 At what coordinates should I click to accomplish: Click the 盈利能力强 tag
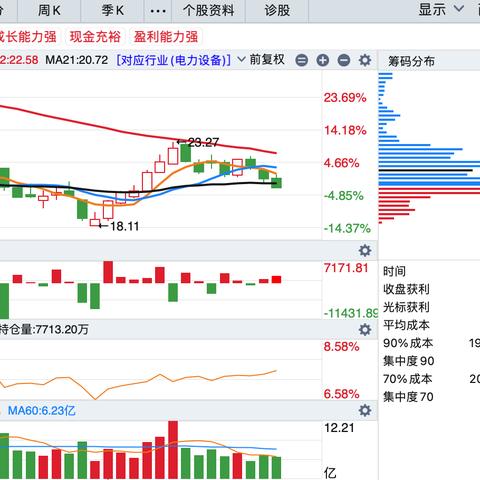(166, 37)
